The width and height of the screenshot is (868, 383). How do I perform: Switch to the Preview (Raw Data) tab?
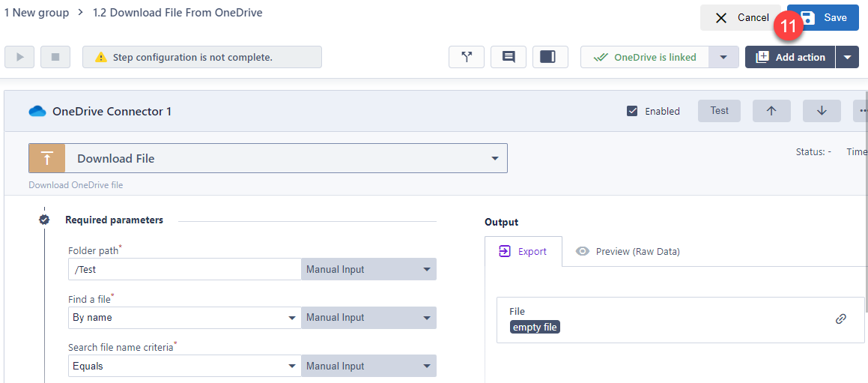[x=628, y=252]
